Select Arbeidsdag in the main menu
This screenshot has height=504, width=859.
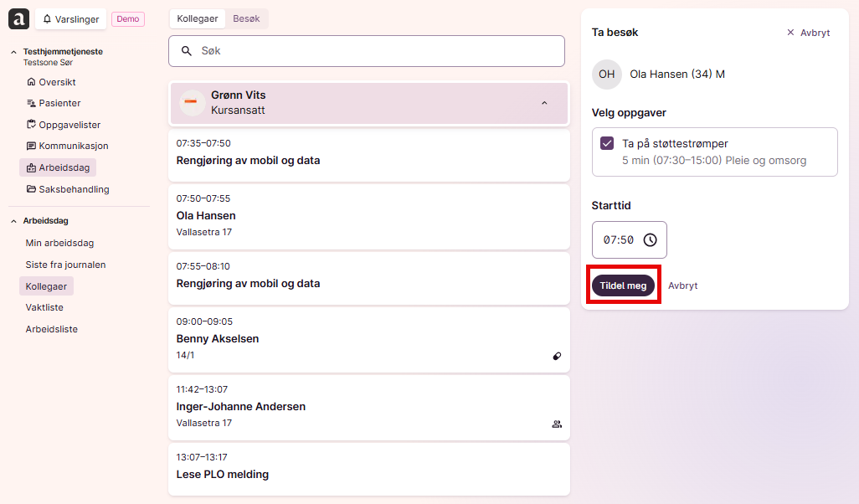[58, 167]
